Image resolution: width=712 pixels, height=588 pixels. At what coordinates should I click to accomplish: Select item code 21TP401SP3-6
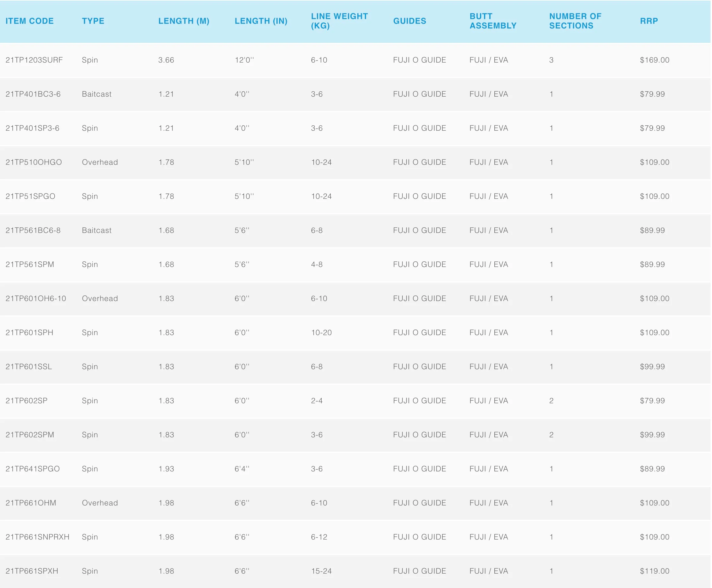pos(33,128)
